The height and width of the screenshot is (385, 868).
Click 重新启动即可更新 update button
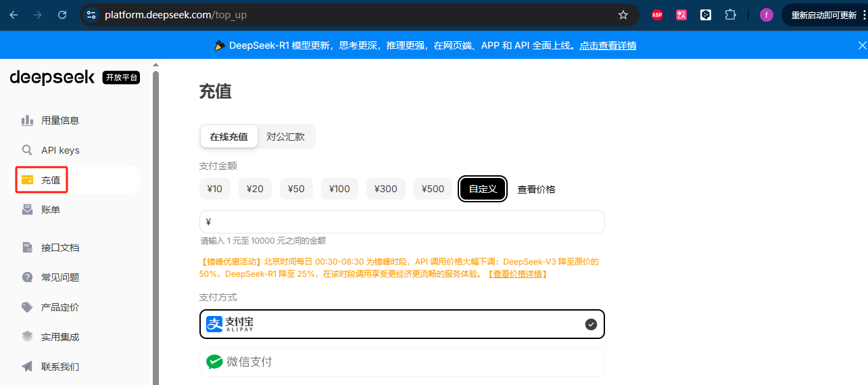pos(824,15)
